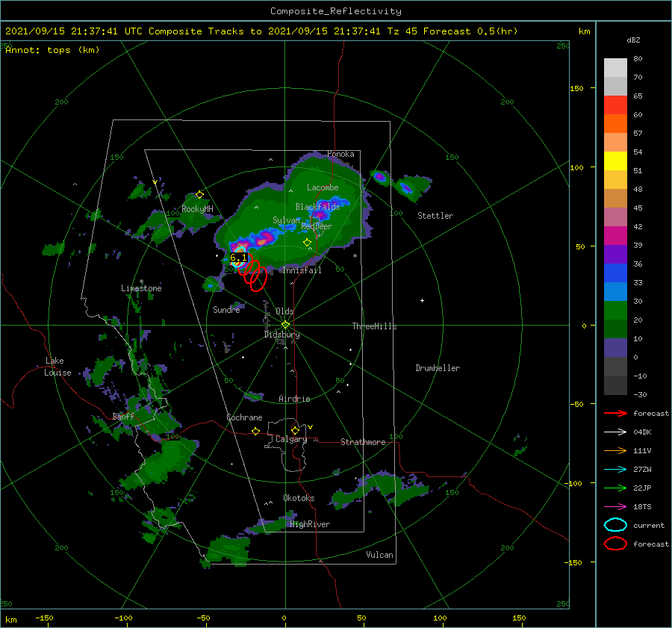Click the RockyMH label
Screen dimensions: 672x628
tap(197, 209)
